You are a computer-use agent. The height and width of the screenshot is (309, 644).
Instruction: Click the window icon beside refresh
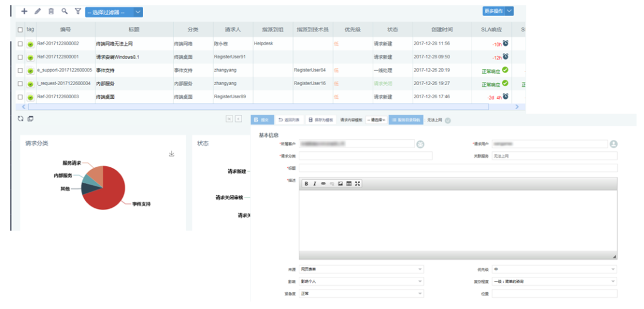tap(30, 119)
